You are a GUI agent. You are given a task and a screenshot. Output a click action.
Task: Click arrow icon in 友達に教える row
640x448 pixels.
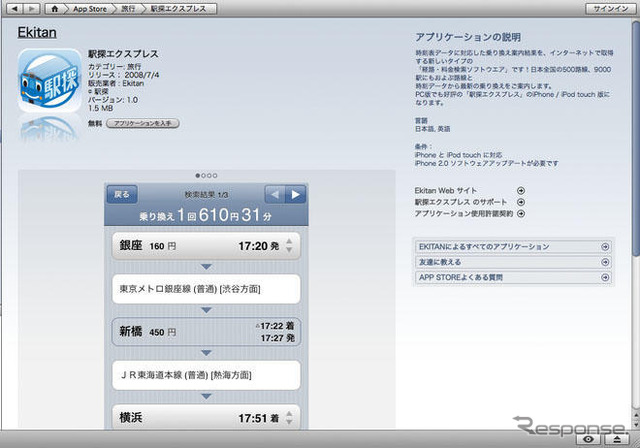point(605,262)
